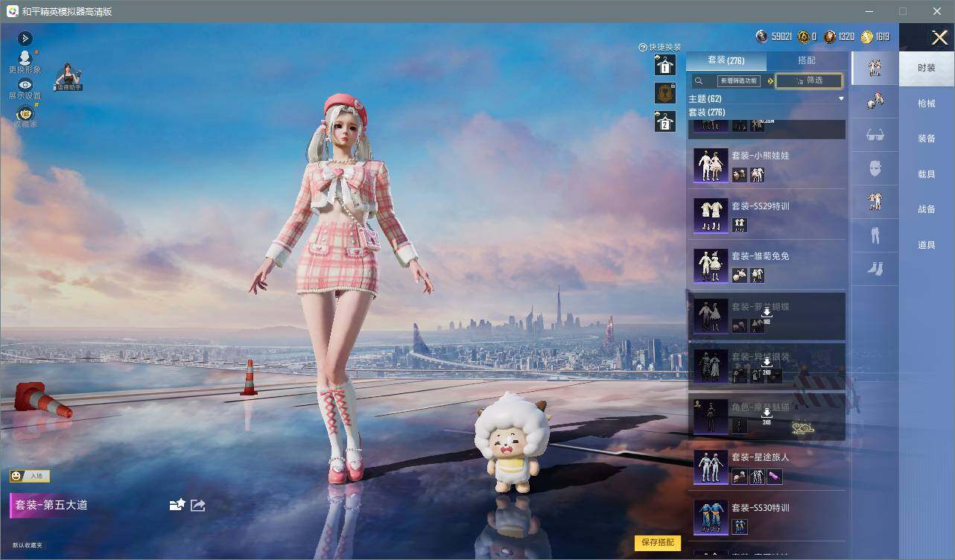The height and width of the screenshot is (560, 955).
Task: Open 展示设置 display settings eye icon
Action: [x=25, y=89]
